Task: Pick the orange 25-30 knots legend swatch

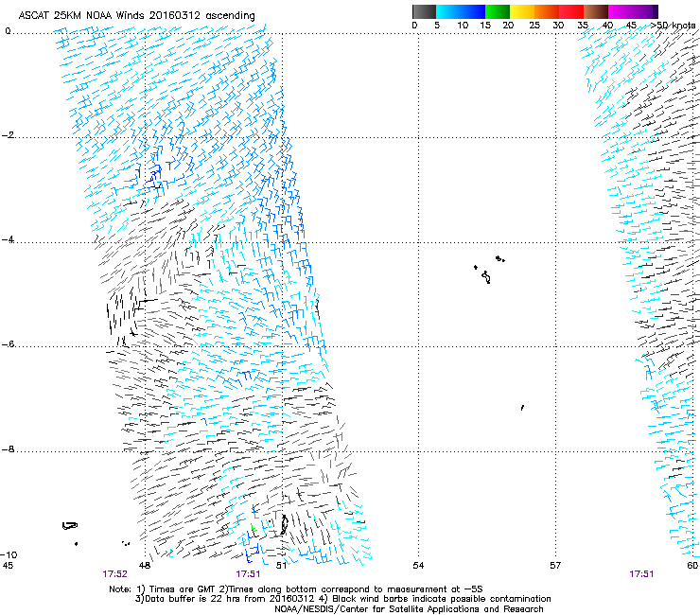Action: tap(547, 11)
